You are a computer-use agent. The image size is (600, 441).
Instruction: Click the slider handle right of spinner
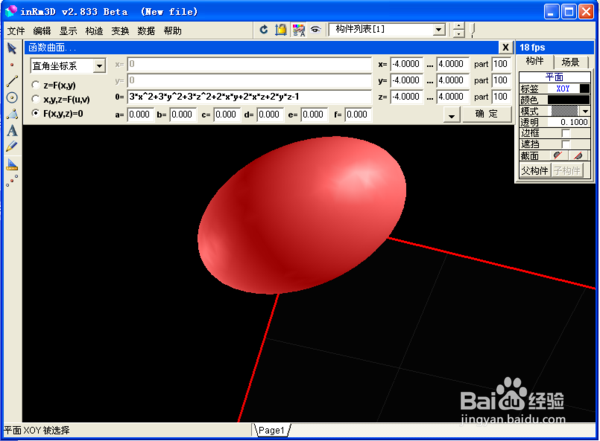click(x=473, y=29)
